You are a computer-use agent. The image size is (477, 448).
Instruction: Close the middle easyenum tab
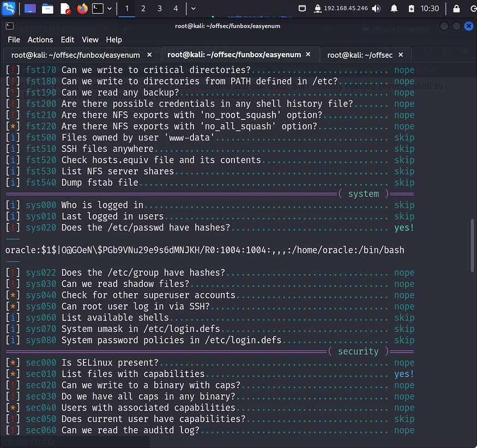pyautogui.click(x=308, y=55)
